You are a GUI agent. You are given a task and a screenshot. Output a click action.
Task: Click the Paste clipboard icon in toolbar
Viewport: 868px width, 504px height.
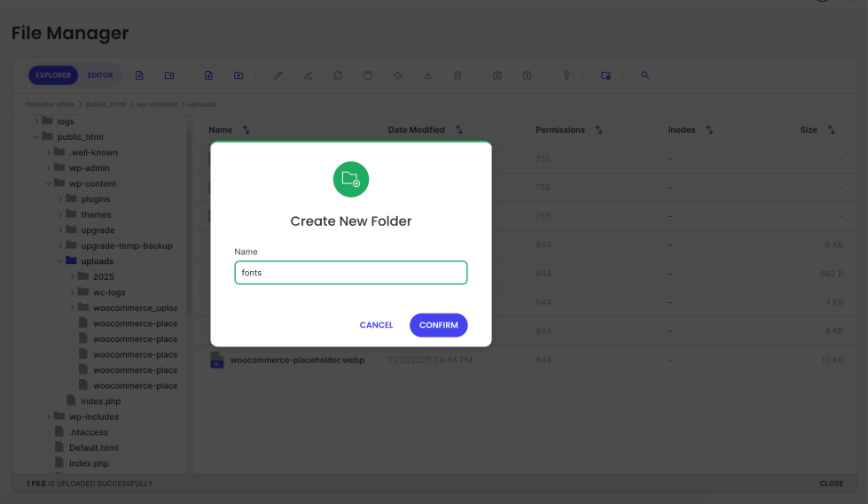368,75
